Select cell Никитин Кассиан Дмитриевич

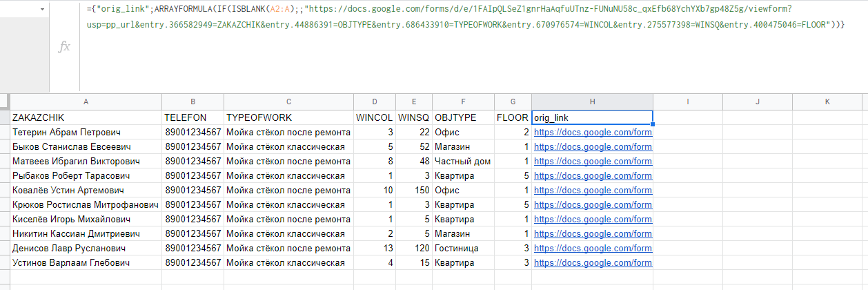[x=86, y=233]
